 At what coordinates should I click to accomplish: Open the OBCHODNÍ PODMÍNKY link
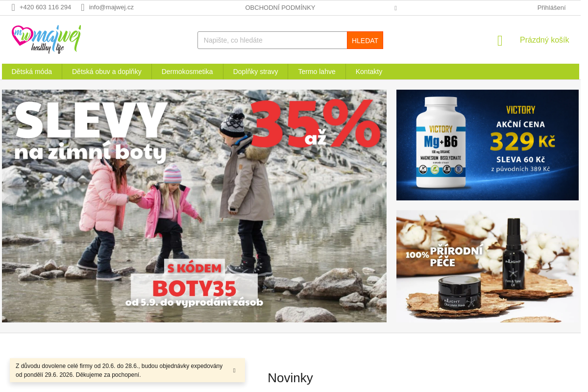280,7
